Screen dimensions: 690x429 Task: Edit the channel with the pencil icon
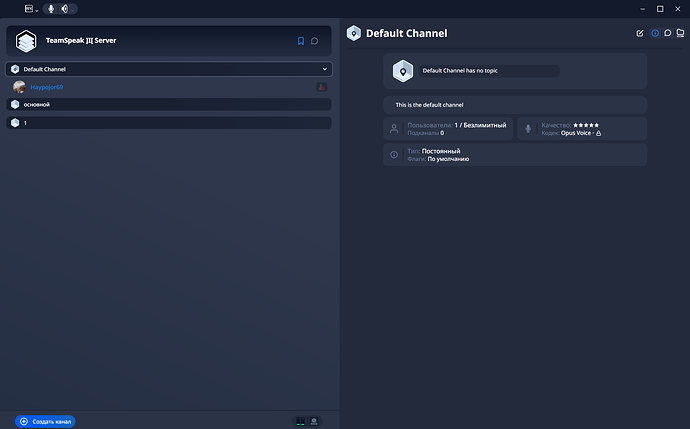tap(640, 33)
